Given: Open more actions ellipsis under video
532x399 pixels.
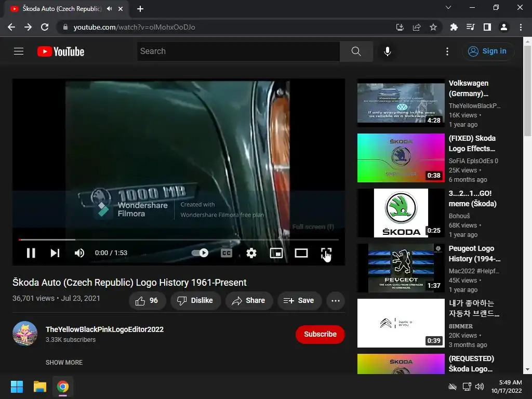Looking at the screenshot, I should pyautogui.click(x=336, y=301).
